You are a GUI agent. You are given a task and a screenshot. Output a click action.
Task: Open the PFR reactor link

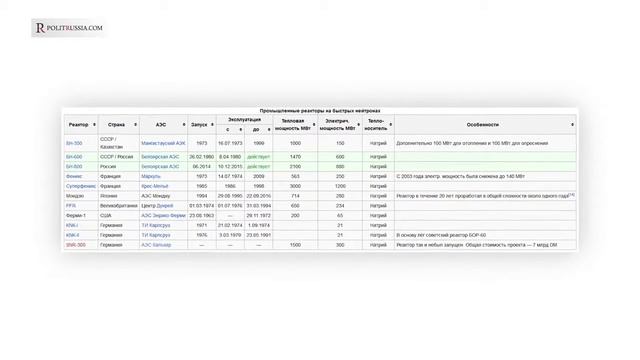tap(71, 206)
